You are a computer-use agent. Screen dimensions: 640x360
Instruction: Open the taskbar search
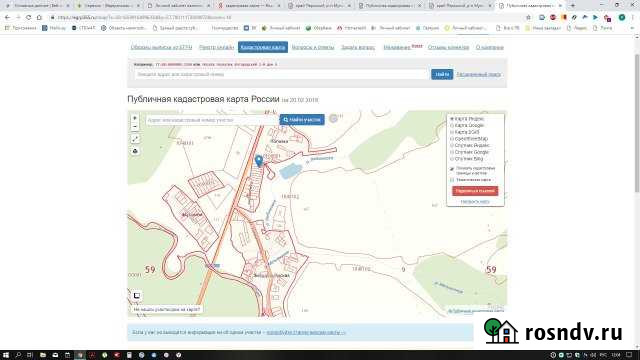(18, 355)
